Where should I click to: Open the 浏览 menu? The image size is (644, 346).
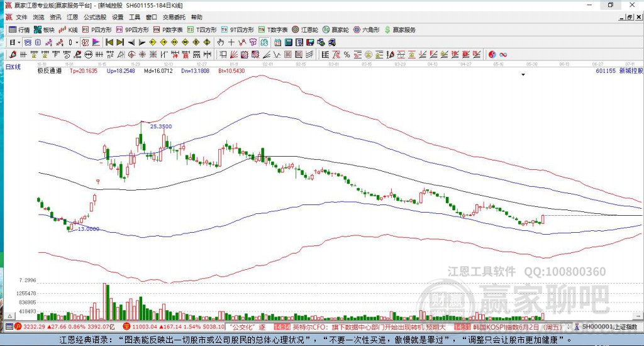coord(38,17)
